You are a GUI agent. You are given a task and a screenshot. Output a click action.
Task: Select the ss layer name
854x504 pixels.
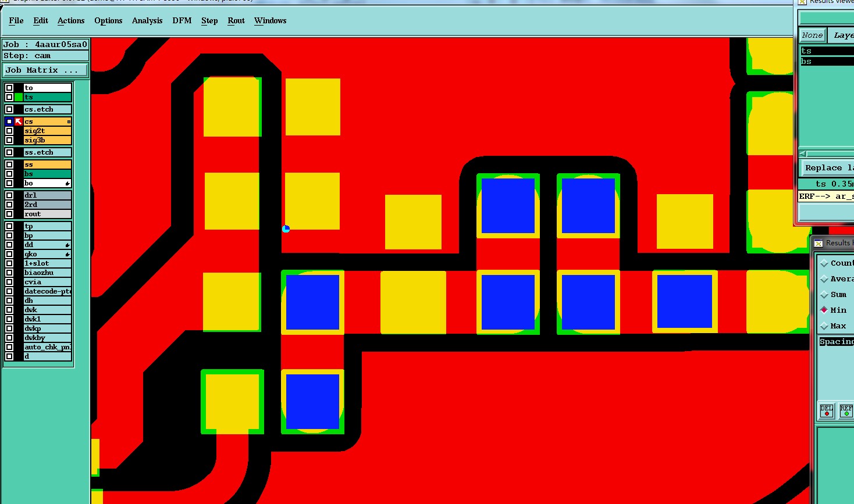tap(47, 165)
